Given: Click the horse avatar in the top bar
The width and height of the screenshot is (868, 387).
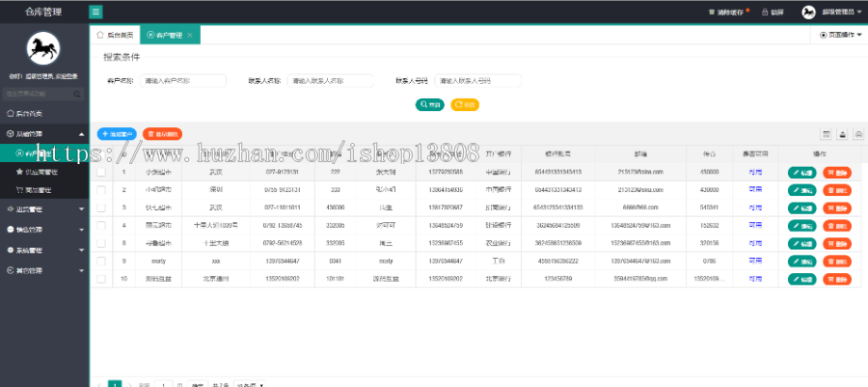Looking at the screenshot, I should (x=809, y=12).
